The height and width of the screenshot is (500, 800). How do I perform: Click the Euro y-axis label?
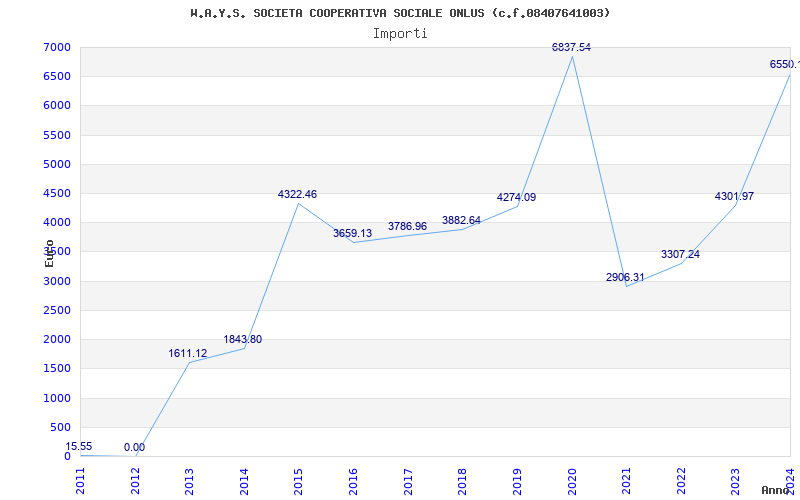coord(49,254)
